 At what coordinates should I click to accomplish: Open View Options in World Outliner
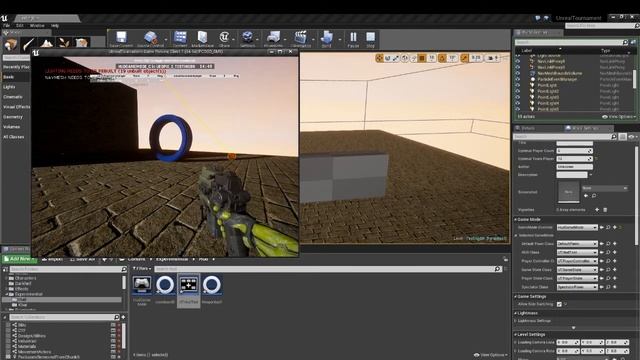click(x=619, y=117)
